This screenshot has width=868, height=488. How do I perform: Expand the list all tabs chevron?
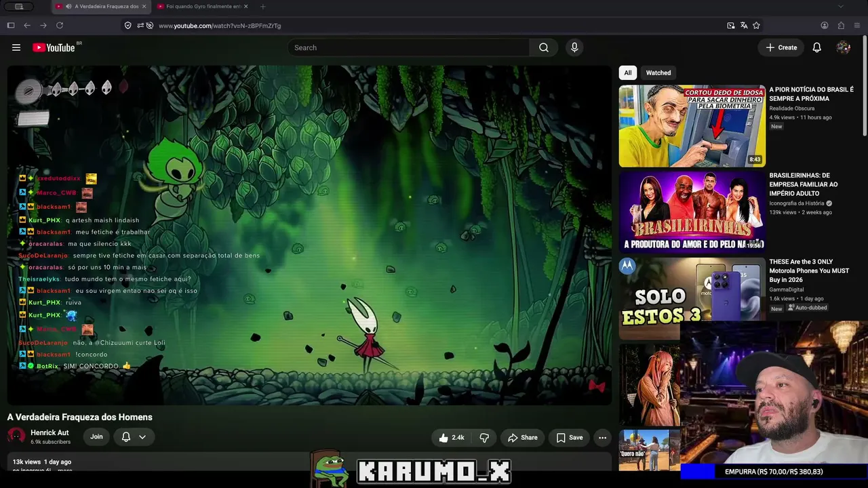click(841, 7)
